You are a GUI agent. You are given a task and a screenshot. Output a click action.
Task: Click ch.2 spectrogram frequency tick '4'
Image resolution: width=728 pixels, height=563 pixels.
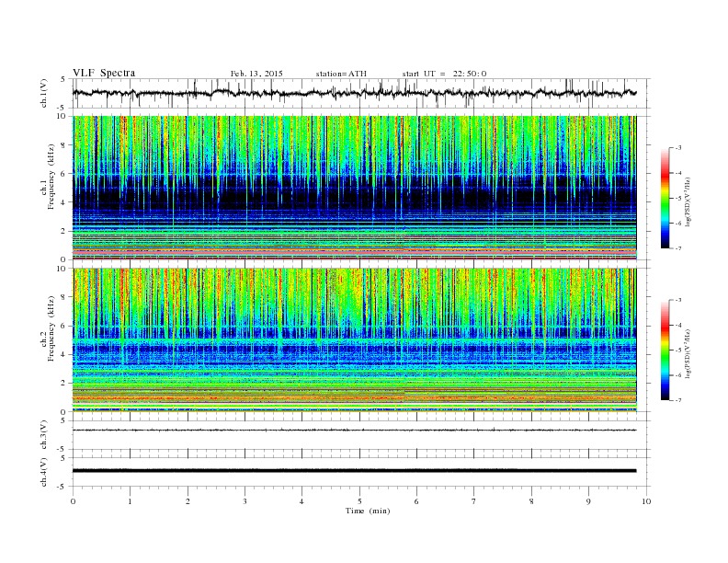click(63, 355)
